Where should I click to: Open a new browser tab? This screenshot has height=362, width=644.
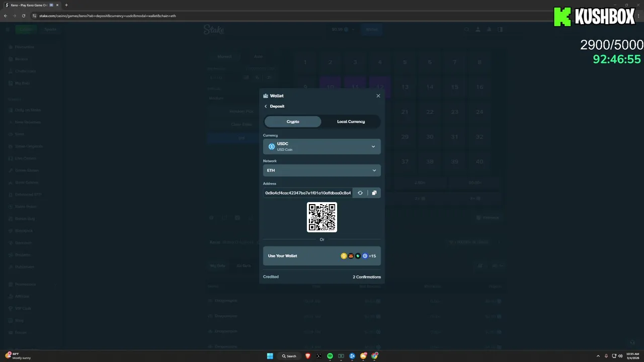[x=66, y=5]
